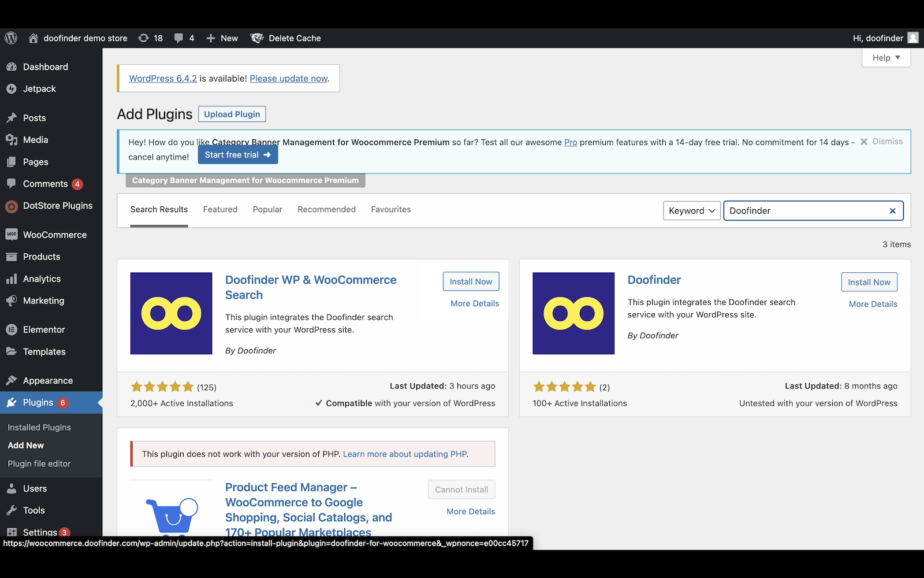
Task: Open Installed Plugins submenu item
Action: [39, 427]
